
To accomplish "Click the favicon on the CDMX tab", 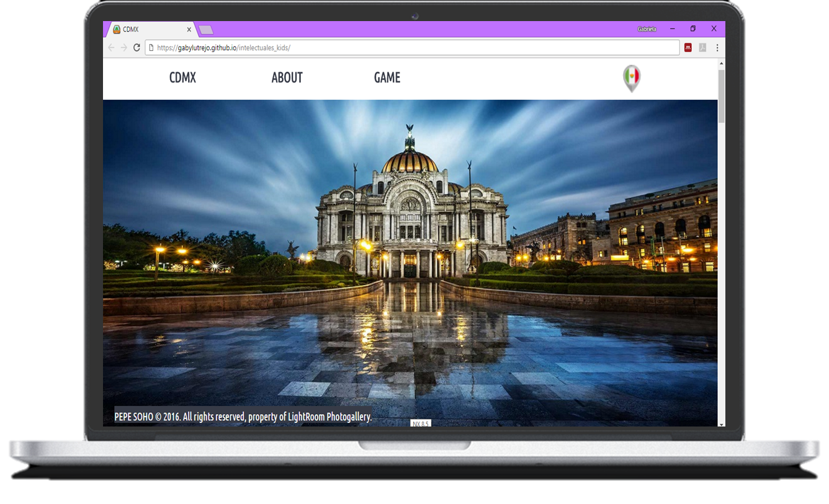I will [116, 30].
